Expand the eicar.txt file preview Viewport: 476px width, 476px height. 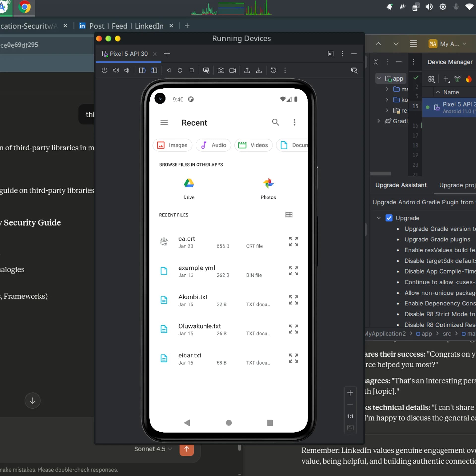click(293, 358)
